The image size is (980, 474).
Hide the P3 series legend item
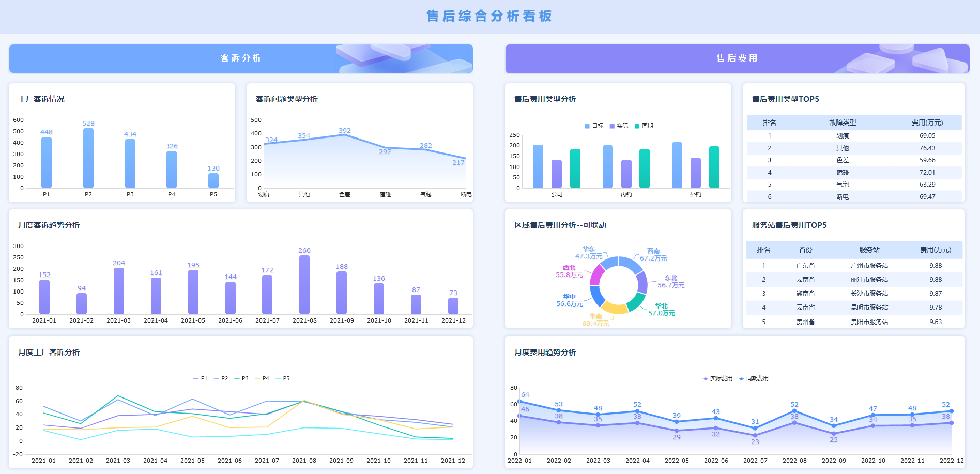pyautogui.click(x=241, y=378)
